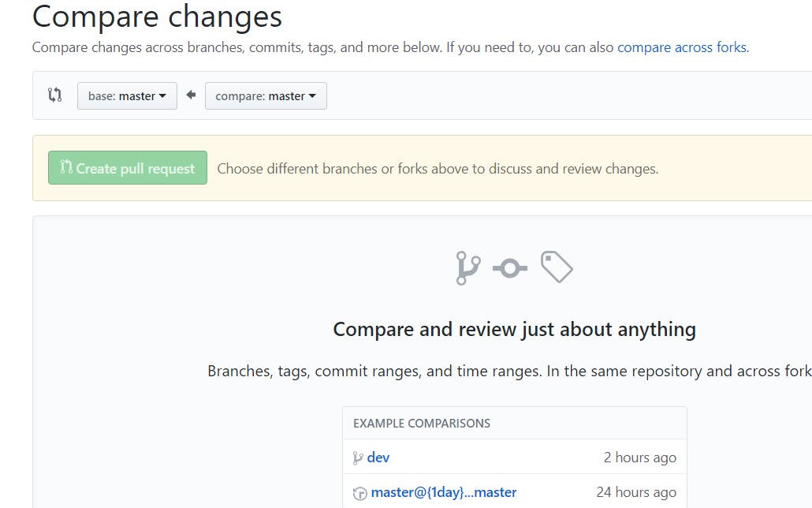This screenshot has width=812, height=508.
Task: Click the compare/switch branches icon
Action: point(55,95)
